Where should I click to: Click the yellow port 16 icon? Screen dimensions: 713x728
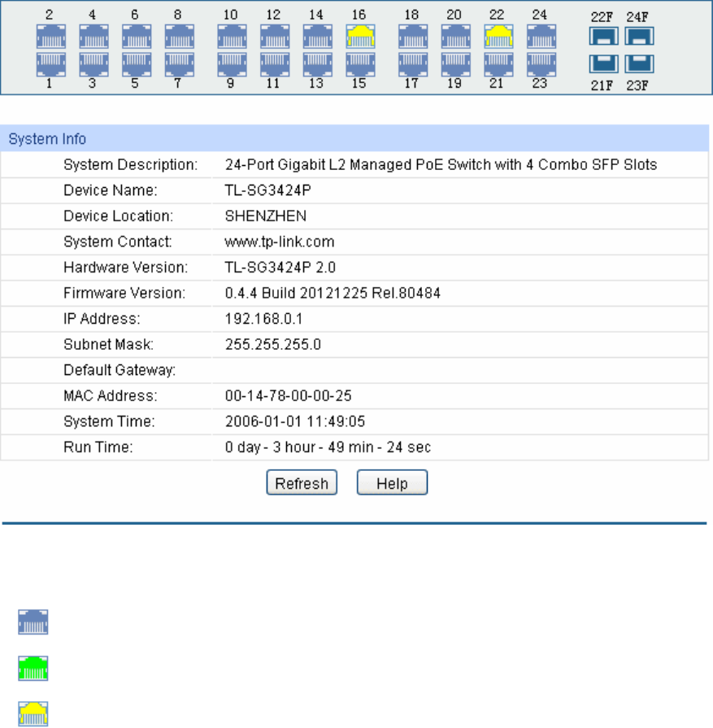pyautogui.click(x=360, y=37)
